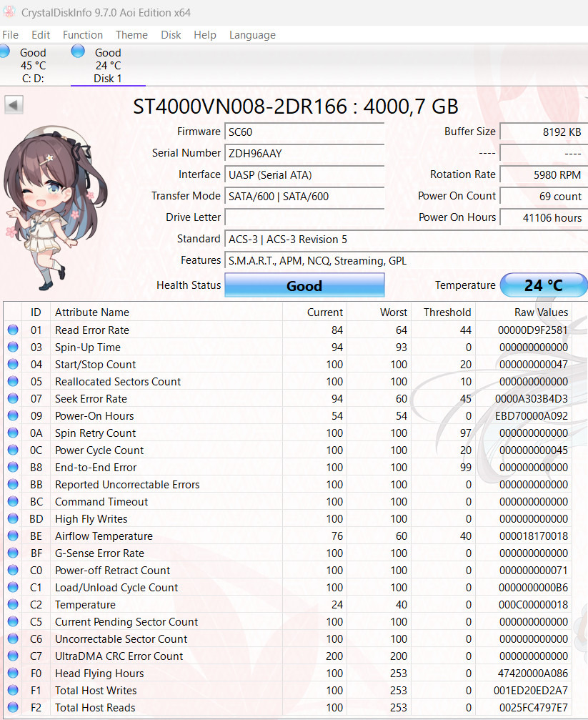Click the blue health circle on the C: D: drive tab

tap(6, 51)
